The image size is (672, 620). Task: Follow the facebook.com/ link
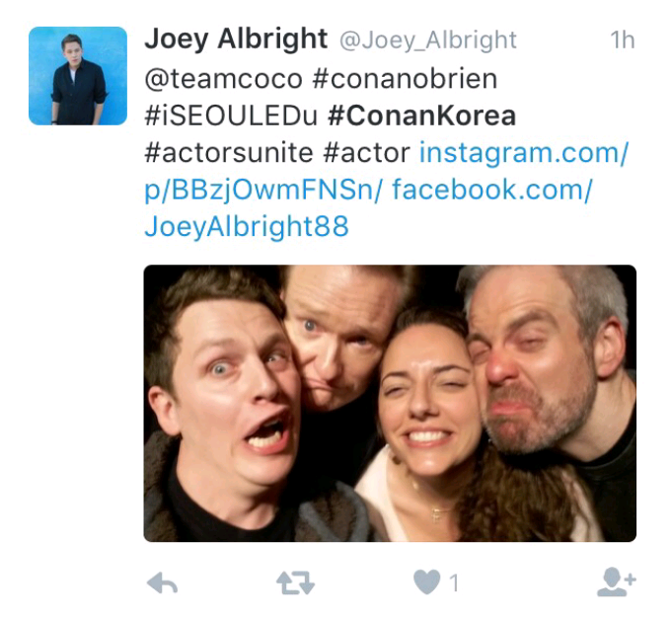pyautogui.click(x=492, y=190)
